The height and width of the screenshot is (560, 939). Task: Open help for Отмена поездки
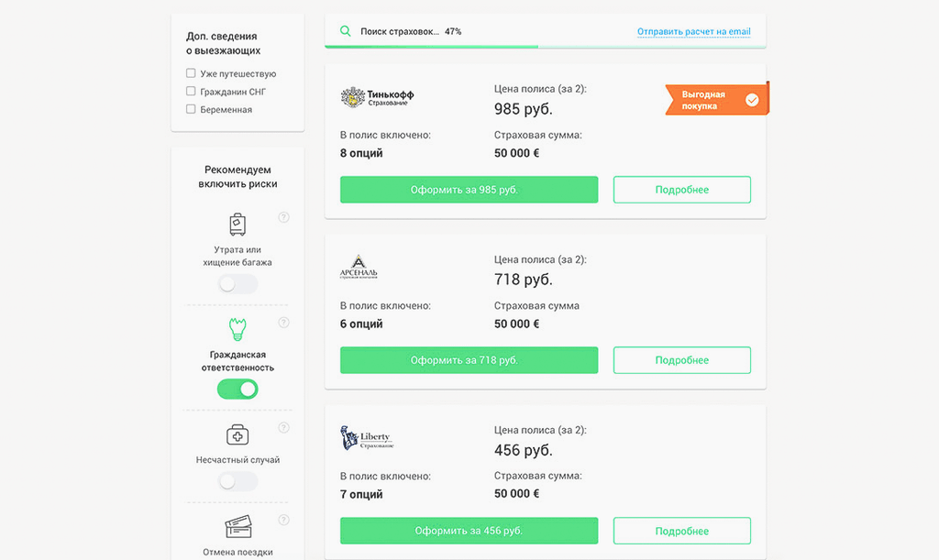tap(284, 520)
